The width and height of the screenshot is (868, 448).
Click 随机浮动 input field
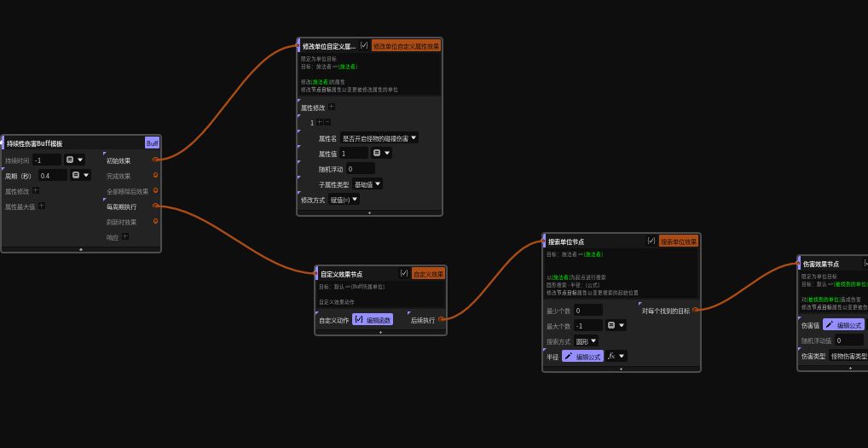[361, 168]
